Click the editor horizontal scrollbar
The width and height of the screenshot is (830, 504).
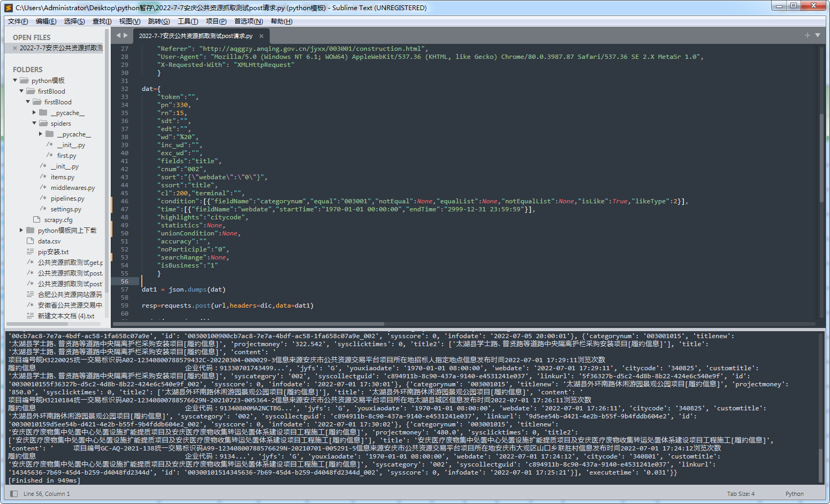pyautogui.click(x=249, y=324)
